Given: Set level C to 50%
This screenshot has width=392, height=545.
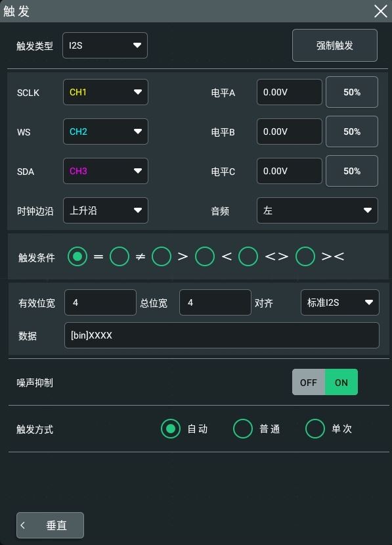Looking at the screenshot, I should [352, 171].
